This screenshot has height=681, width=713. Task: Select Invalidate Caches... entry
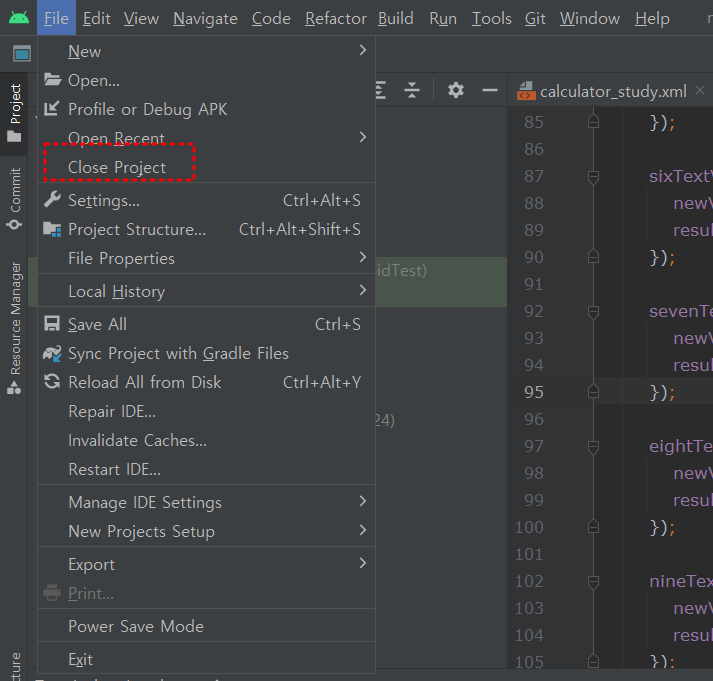click(206, 440)
